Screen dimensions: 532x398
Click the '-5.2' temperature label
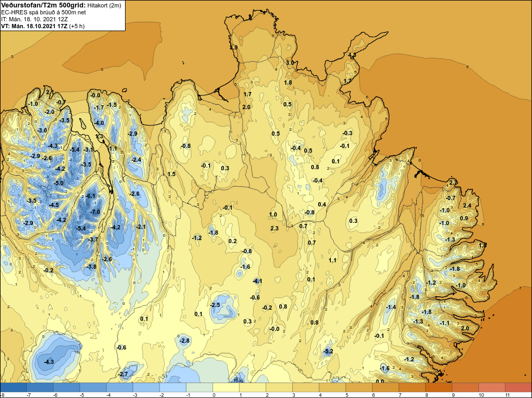click(x=328, y=351)
